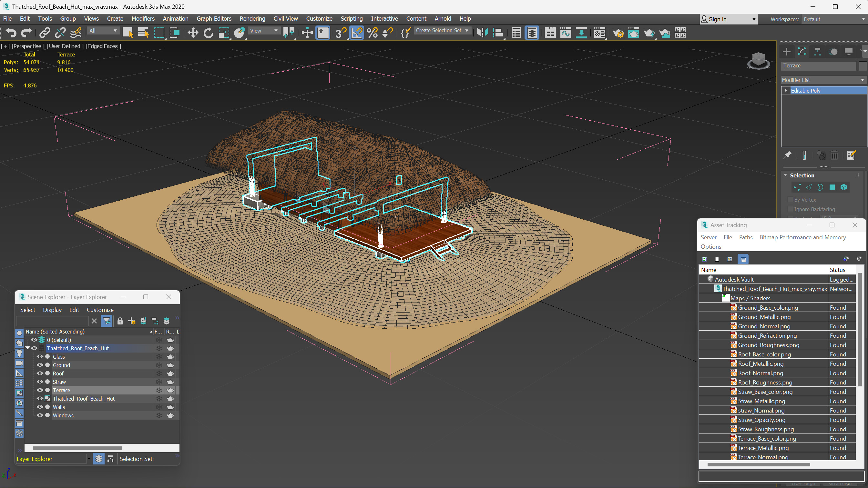Open the Paths menu in Asset Tracking

click(x=746, y=237)
